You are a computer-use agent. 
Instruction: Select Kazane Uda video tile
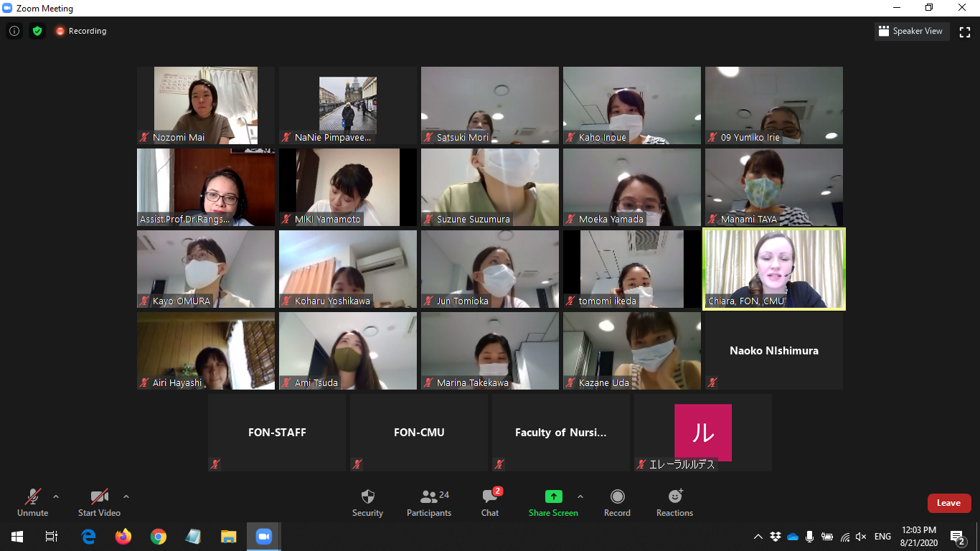tap(632, 351)
